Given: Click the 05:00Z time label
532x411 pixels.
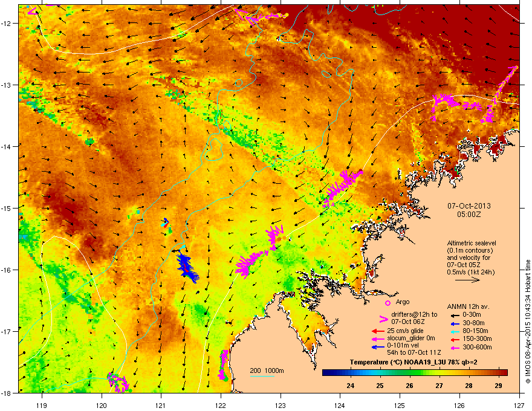Looking at the screenshot, I should click(x=469, y=215).
